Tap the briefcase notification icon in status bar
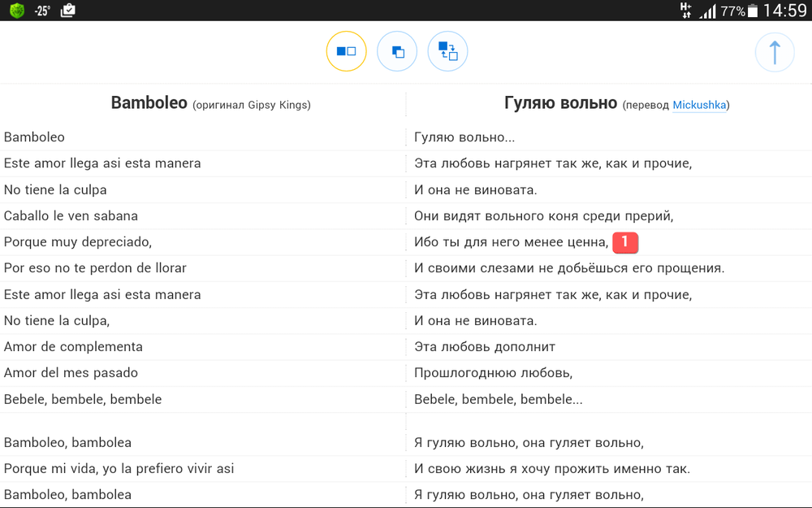The image size is (812, 508). click(x=68, y=11)
